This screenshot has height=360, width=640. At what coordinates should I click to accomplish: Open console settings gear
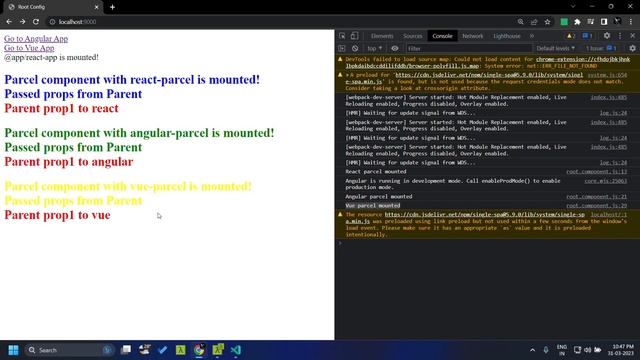point(632,48)
